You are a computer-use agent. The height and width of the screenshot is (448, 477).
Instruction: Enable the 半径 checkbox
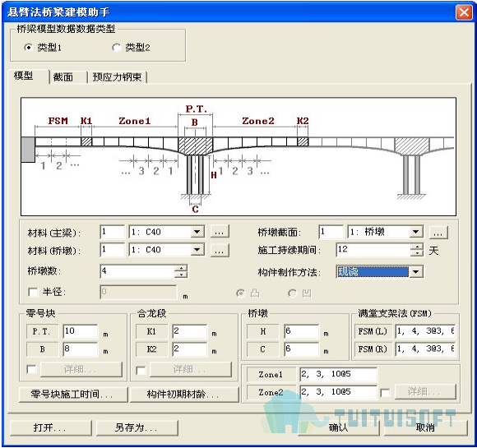coord(32,293)
